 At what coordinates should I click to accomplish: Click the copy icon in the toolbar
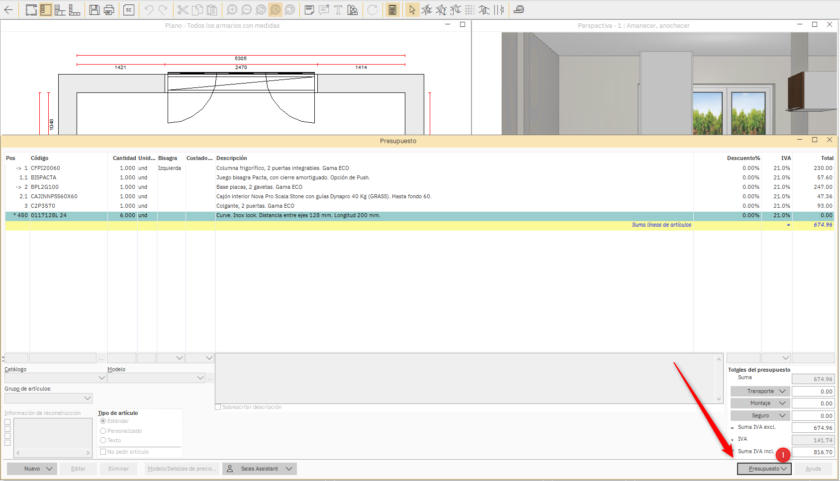197,10
